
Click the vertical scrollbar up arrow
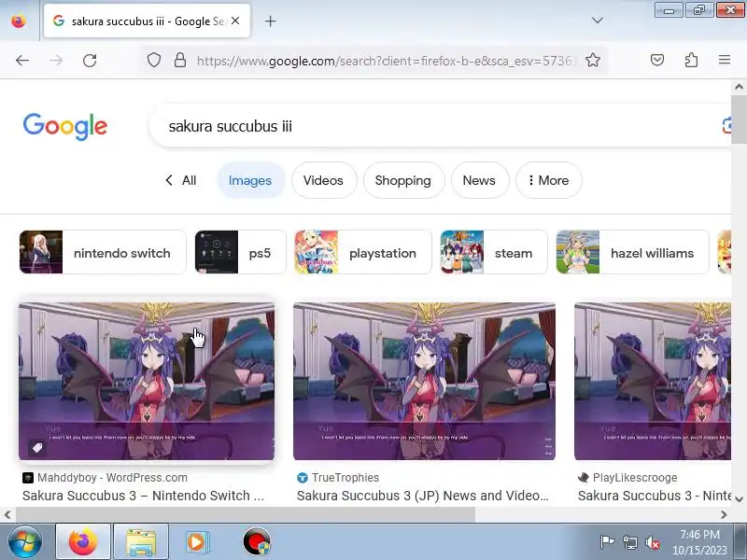click(x=739, y=87)
